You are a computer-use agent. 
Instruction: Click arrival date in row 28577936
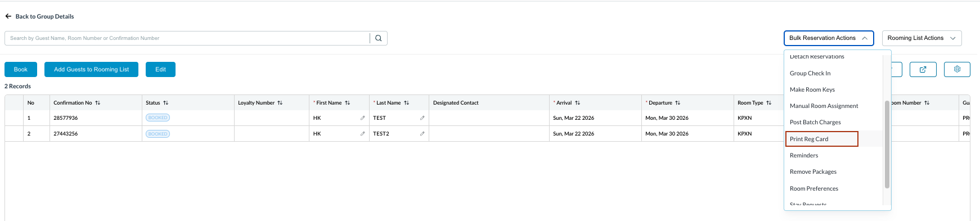coord(573,118)
